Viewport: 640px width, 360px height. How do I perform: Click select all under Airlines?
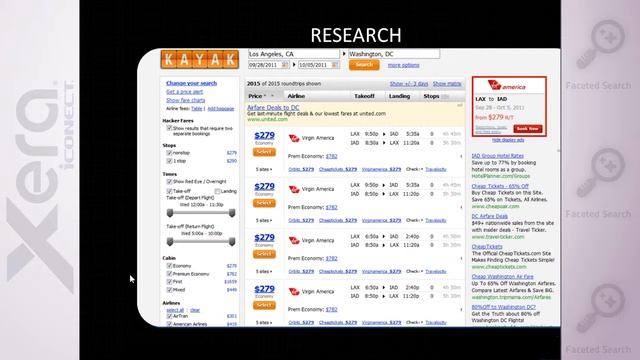coord(175,310)
